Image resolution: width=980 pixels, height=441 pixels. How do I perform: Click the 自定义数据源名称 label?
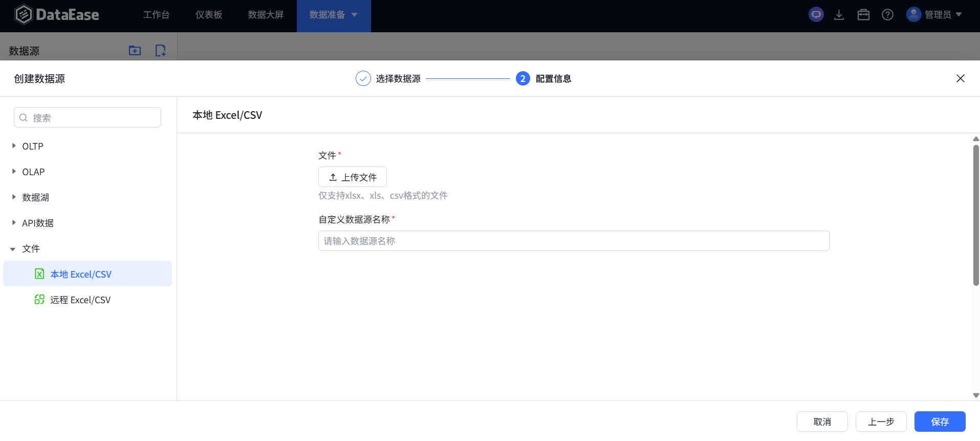[354, 219]
